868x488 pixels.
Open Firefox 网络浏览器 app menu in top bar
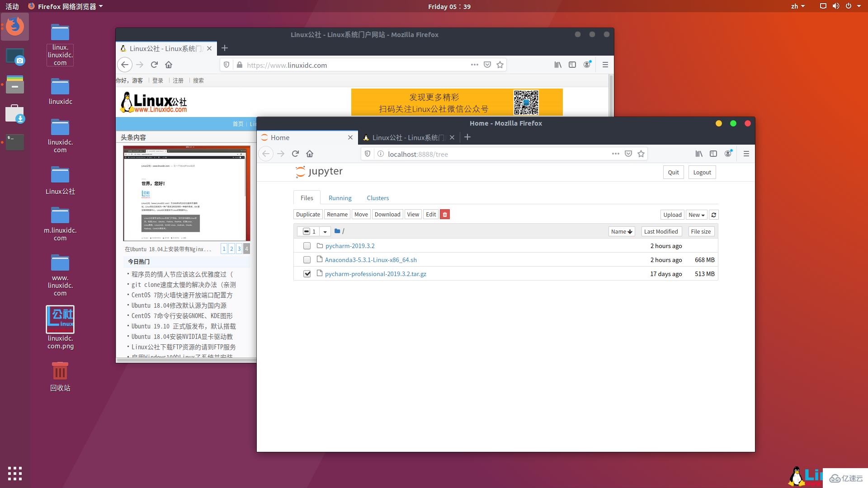coord(66,6)
